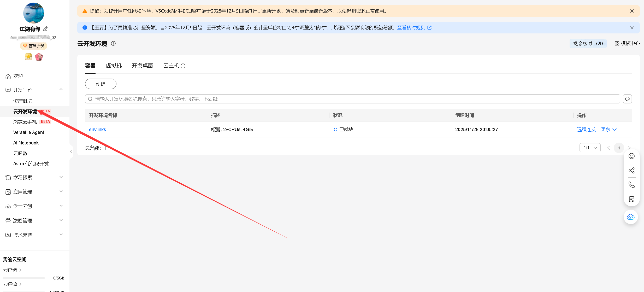Click info icon beside 云开发环境 title

point(113,44)
